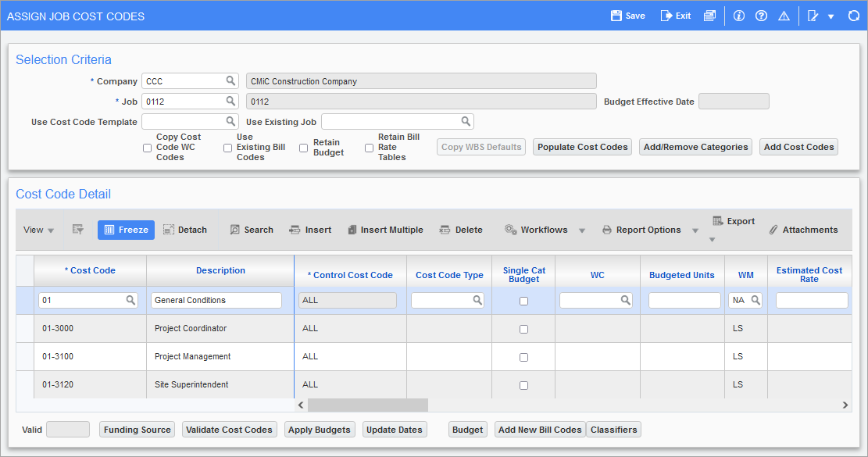This screenshot has width=868, height=457.
Task: Open the View dropdown menu
Action: (x=38, y=230)
